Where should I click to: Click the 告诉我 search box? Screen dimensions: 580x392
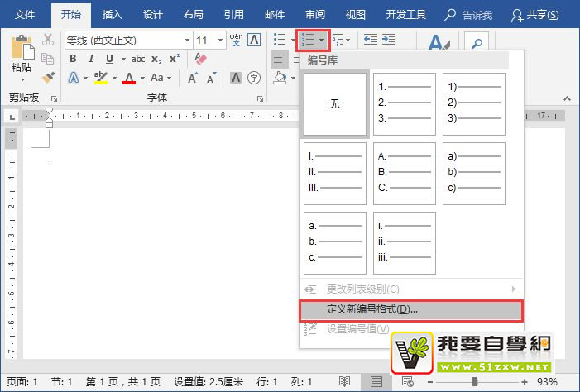point(468,15)
